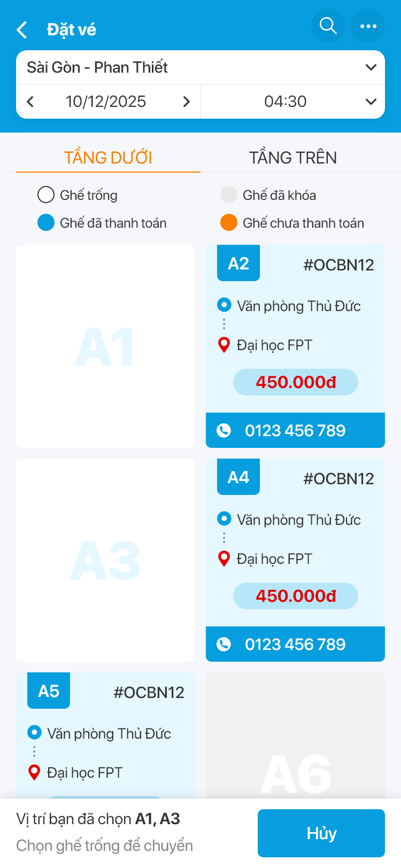Click the blue pickup marker on A4 card
The height and width of the screenshot is (868, 401).
[x=224, y=519]
